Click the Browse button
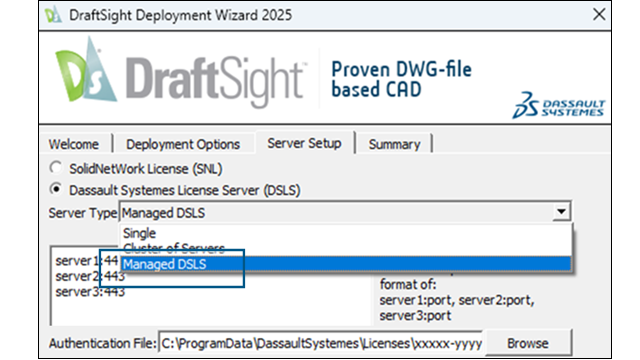Screen dimensions: 640x360 coord(528,343)
